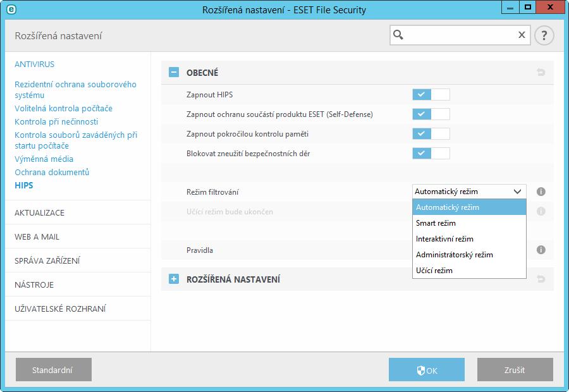The image size is (569, 392).
Task: Toggle the Zapnout HIPS switch
Action: 431,94
